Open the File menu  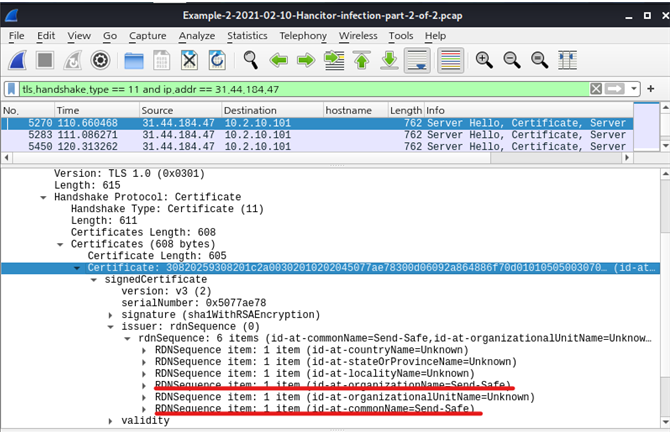point(17,36)
